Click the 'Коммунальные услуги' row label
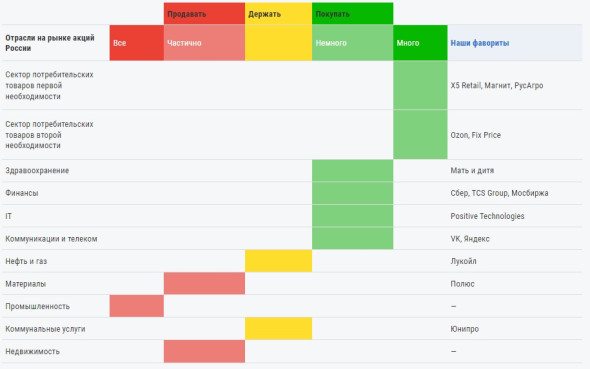 point(45,329)
